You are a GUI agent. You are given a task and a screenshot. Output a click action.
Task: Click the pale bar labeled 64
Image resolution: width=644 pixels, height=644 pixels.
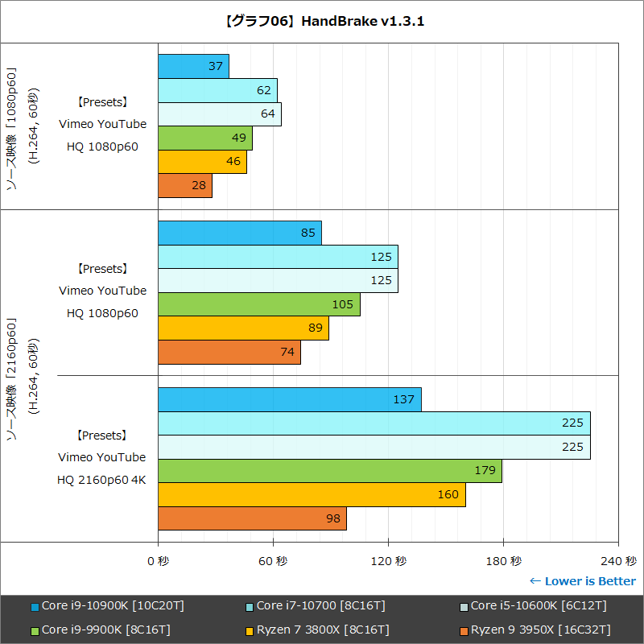point(220,114)
